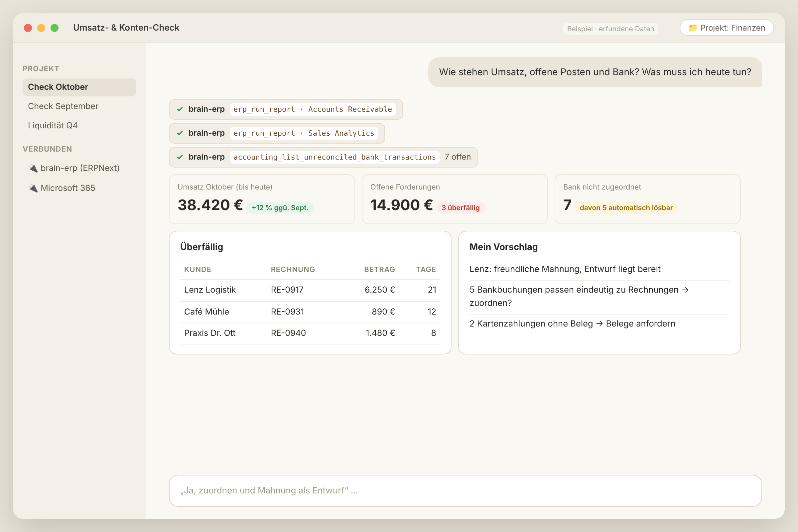Select the Microsoft 365 connection
The image size is (798, 532).
(79, 188)
